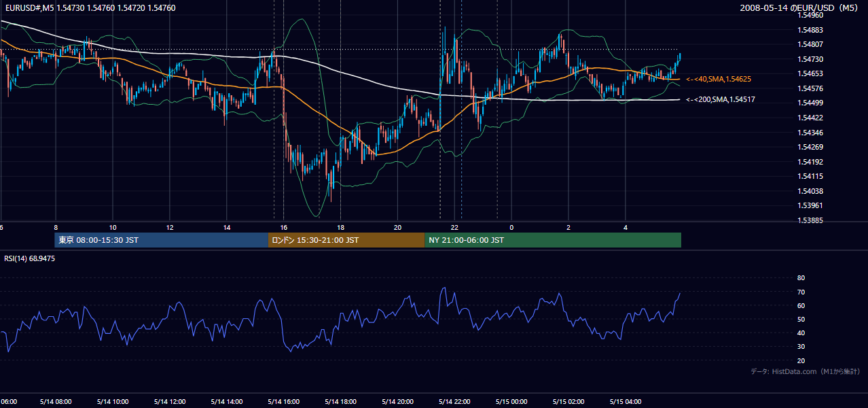The height and width of the screenshot is (408, 868).
Task: Click the RSI scale value 40
Action: (x=801, y=333)
